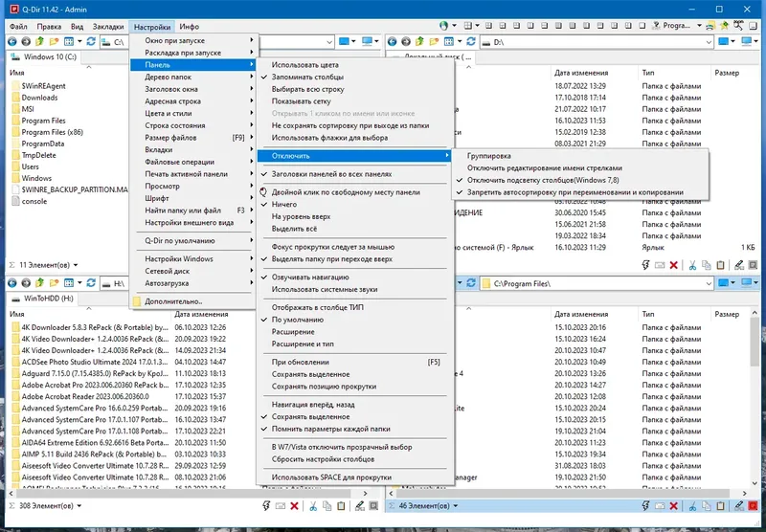Click the Back arrow in the C:\ pane

12,42
